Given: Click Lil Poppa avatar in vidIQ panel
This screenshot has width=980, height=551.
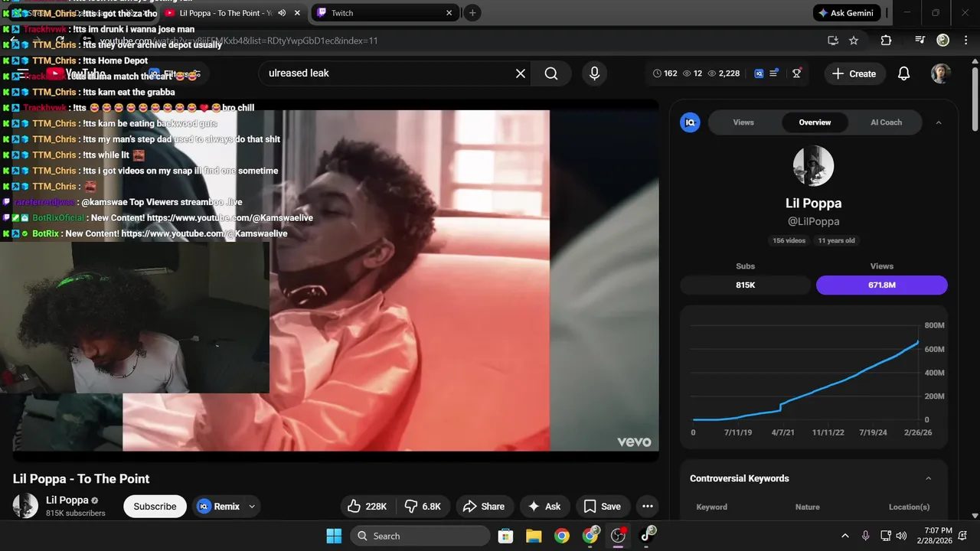Looking at the screenshot, I should click(x=813, y=166).
